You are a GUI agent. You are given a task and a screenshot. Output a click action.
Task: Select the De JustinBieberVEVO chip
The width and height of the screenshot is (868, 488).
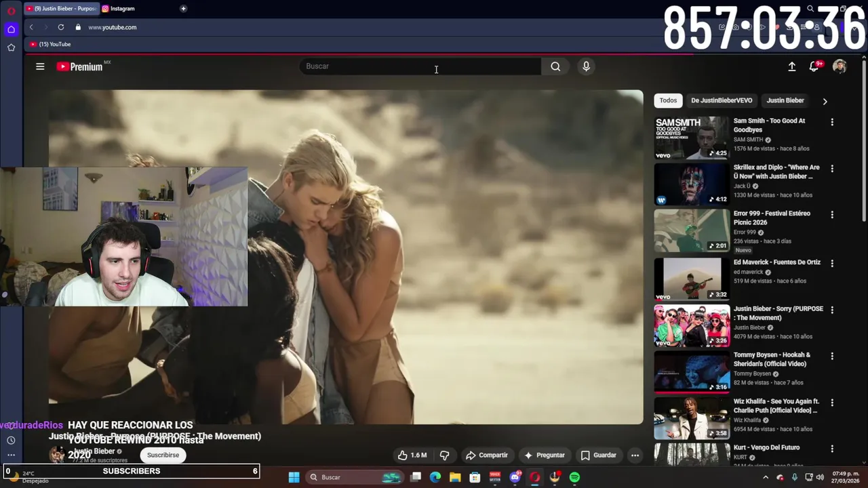point(722,100)
